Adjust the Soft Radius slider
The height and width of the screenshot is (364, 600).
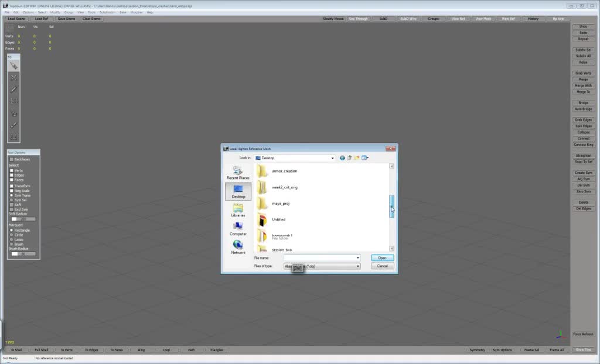23,219
